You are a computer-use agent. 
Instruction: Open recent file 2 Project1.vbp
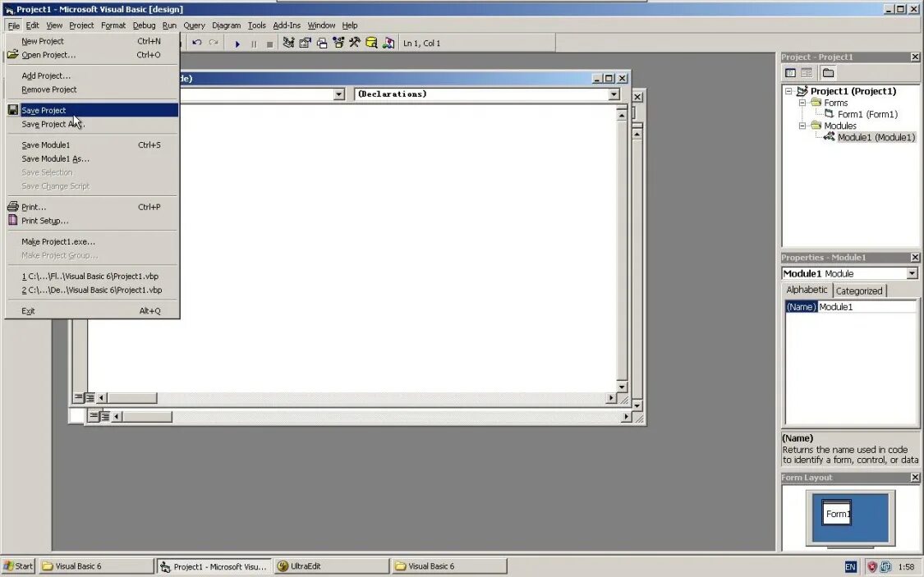point(92,290)
